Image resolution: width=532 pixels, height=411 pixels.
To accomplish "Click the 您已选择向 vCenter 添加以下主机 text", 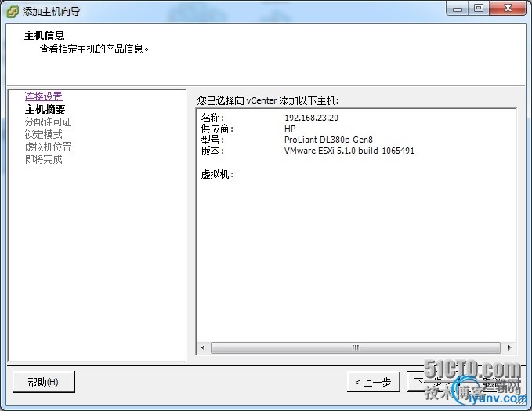I will (x=268, y=100).
